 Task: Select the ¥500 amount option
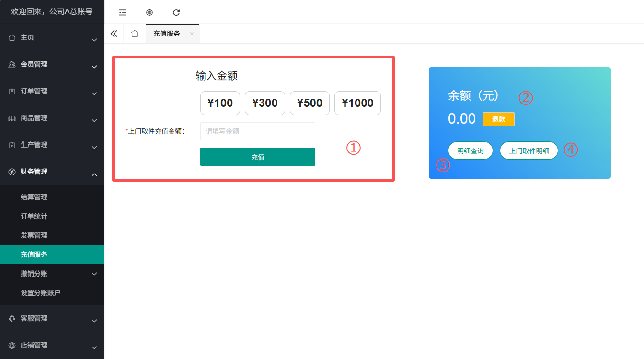pyautogui.click(x=310, y=103)
